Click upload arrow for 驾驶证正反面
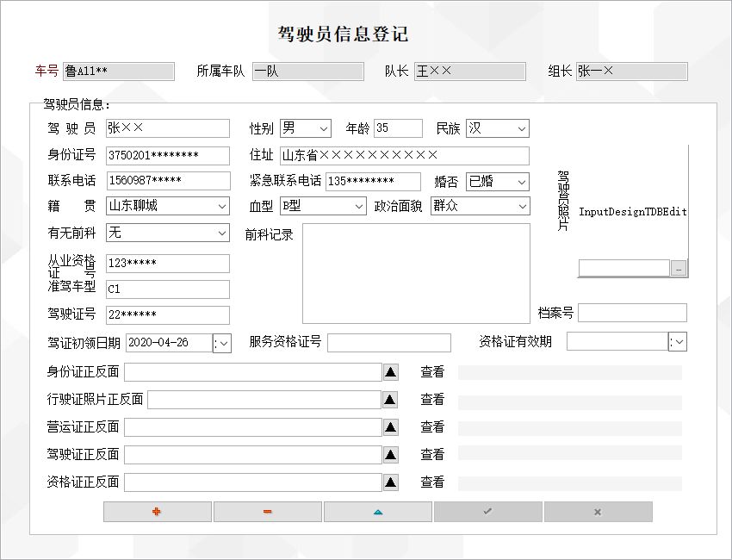The image size is (732, 560). point(391,455)
